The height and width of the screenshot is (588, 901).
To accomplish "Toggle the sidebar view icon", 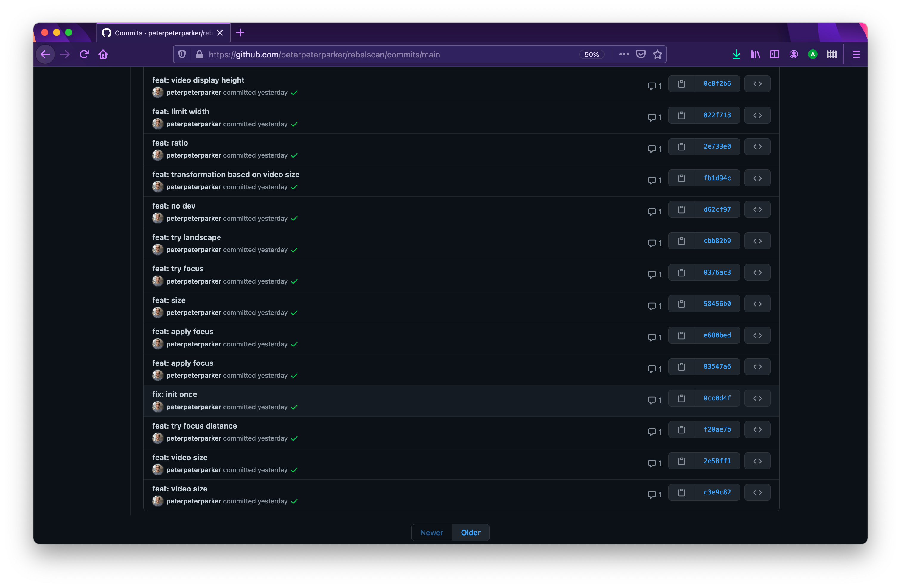I will click(775, 55).
